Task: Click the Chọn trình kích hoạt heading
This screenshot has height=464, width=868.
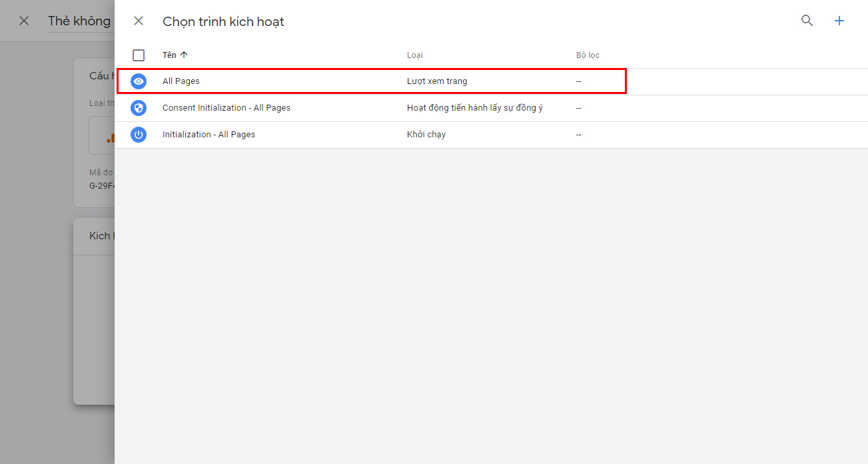Action: (x=223, y=21)
